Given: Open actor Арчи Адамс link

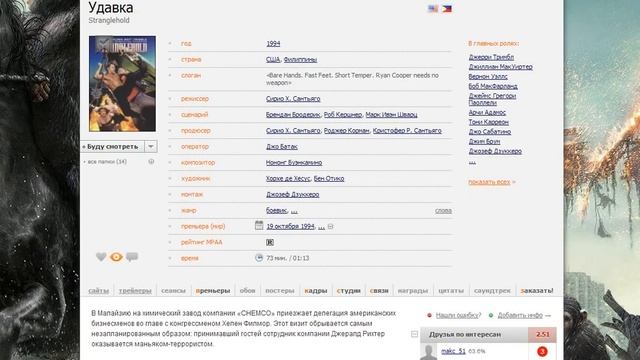Looking at the screenshot, I should point(487,112).
